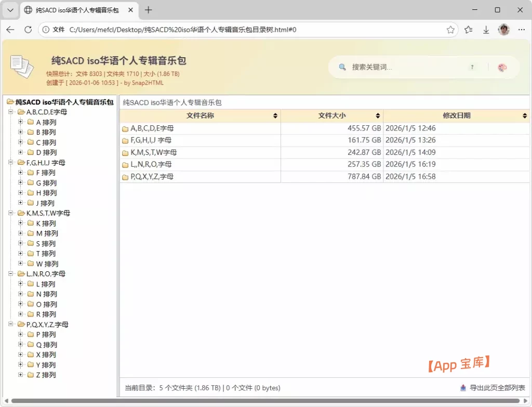Click the export icon before 导出此页全部列表
The height and width of the screenshot is (407, 532).
coord(462,387)
